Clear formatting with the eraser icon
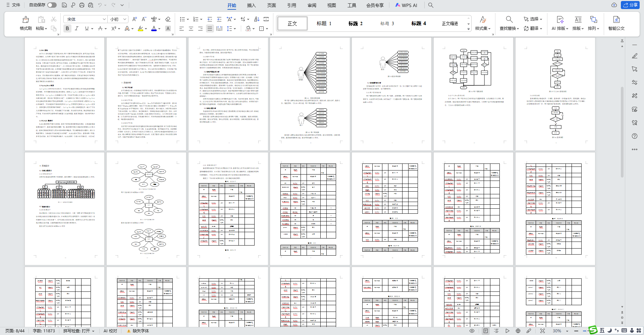 168,19
